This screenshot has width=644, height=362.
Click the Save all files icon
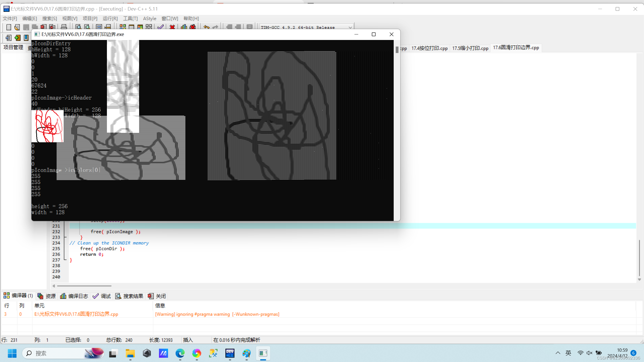(35, 27)
